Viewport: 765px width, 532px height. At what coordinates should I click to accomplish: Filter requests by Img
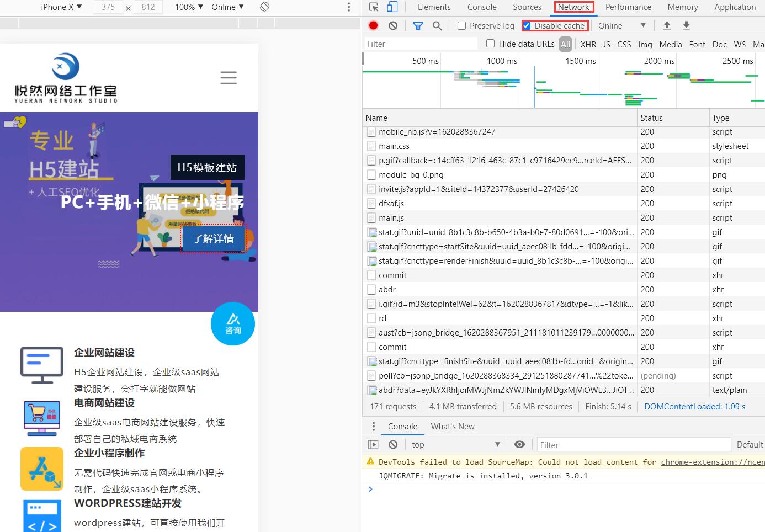pos(645,44)
